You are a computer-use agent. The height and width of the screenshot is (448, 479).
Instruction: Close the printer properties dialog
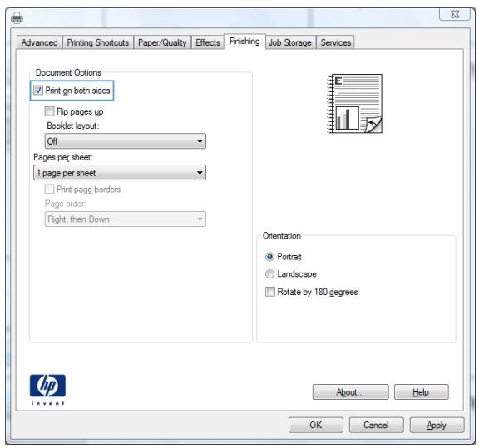click(455, 14)
